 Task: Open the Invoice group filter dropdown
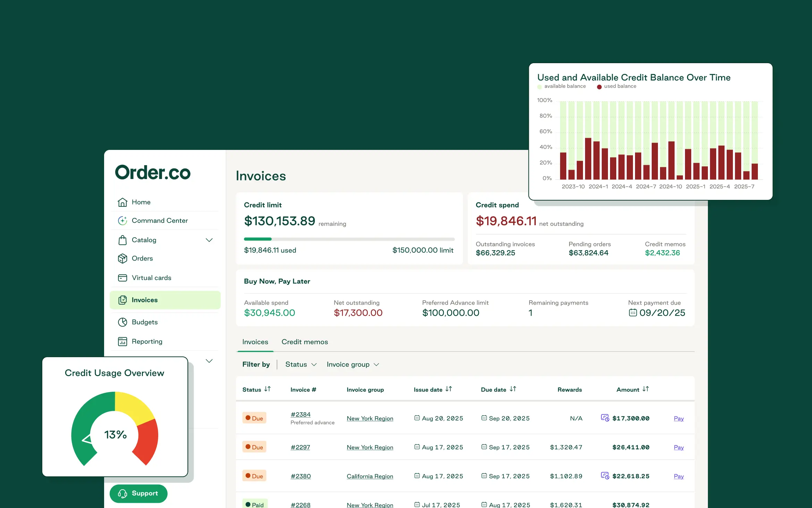353,364
